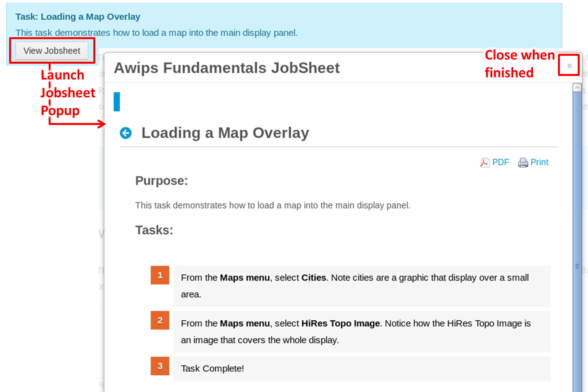Go back using the blue arrow icon
Image resolution: width=588 pixels, height=392 pixels.
coord(126,133)
